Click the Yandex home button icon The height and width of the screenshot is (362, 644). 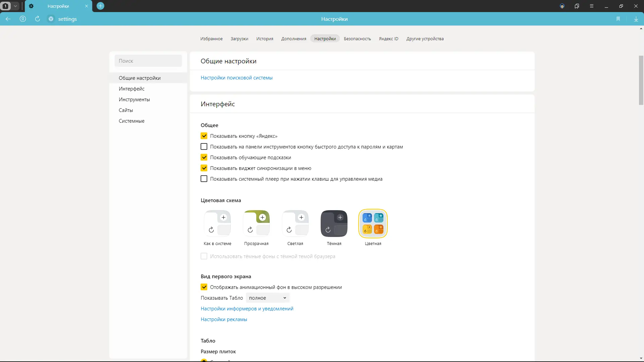click(x=23, y=19)
